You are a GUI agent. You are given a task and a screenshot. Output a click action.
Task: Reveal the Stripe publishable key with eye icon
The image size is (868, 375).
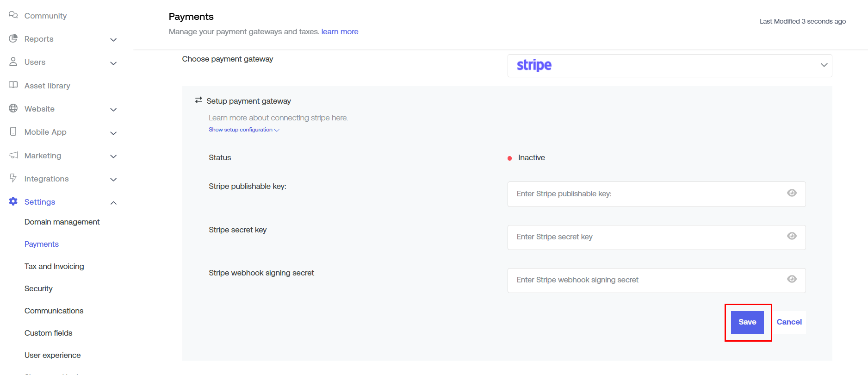click(x=792, y=193)
